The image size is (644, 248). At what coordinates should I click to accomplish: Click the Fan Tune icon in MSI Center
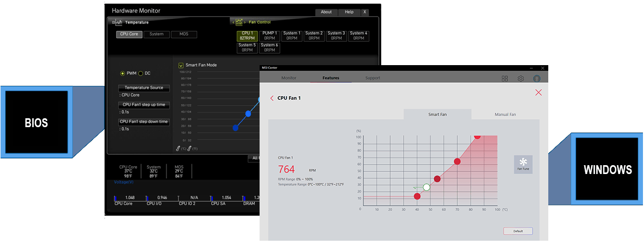523,164
